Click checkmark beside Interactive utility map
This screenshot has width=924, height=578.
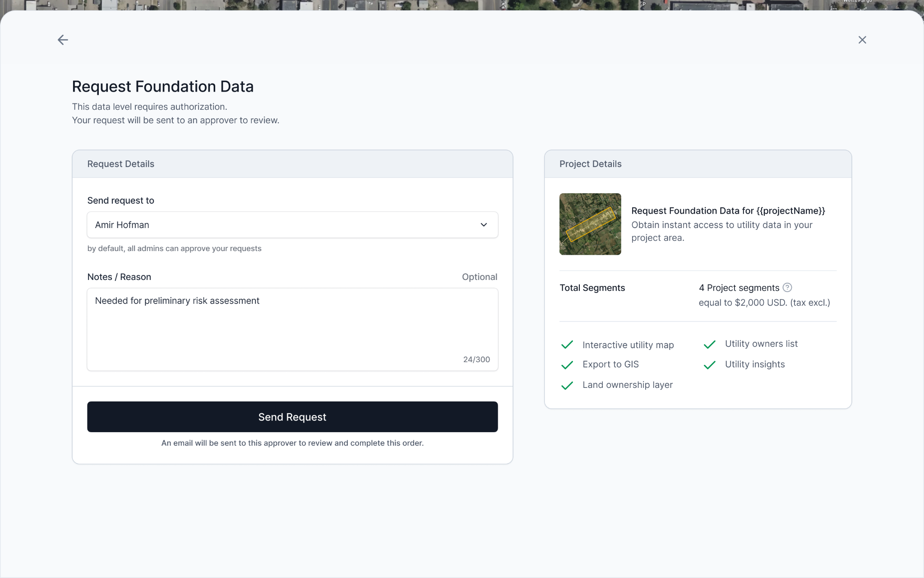pyautogui.click(x=567, y=345)
